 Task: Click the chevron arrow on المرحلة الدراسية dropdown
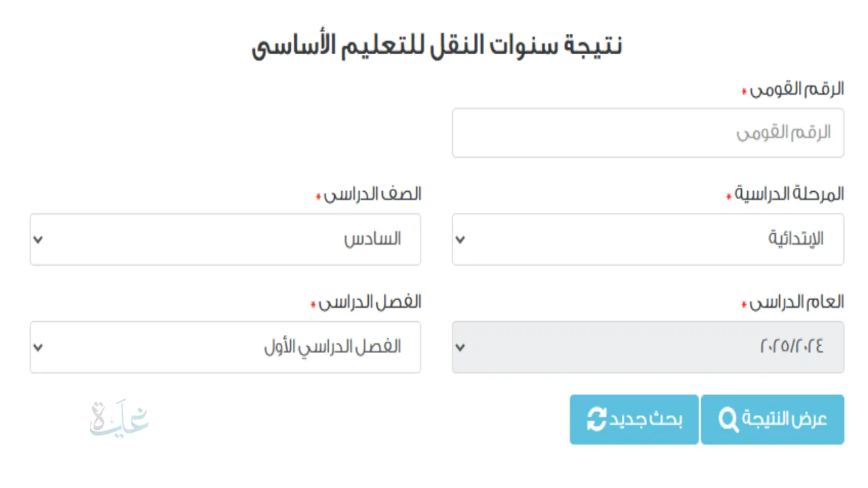(x=460, y=239)
